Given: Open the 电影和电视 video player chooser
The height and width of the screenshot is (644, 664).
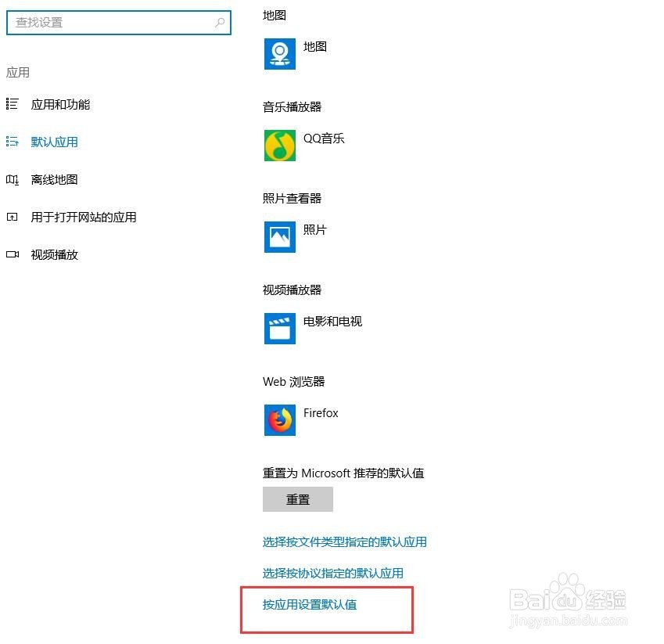Looking at the screenshot, I should [x=312, y=329].
